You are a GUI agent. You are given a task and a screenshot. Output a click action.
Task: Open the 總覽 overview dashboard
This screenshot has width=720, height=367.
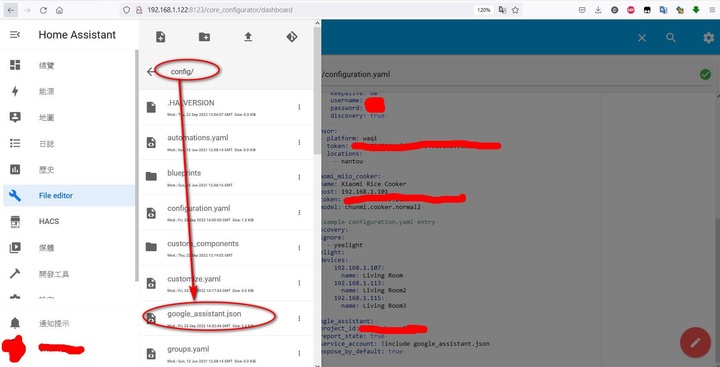tap(69, 66)
